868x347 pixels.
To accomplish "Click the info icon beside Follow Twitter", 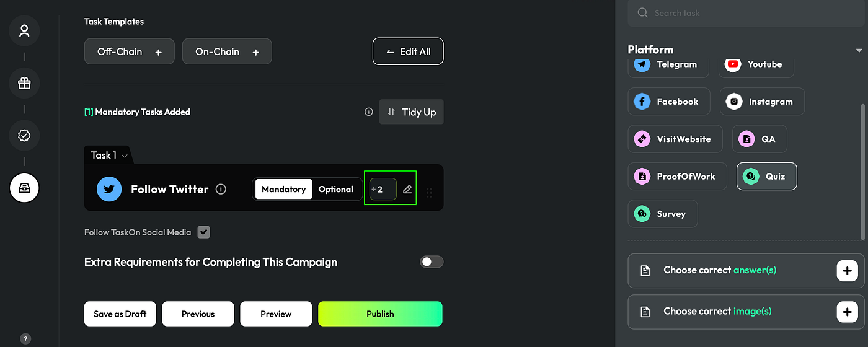I will (x=221, y=189).
